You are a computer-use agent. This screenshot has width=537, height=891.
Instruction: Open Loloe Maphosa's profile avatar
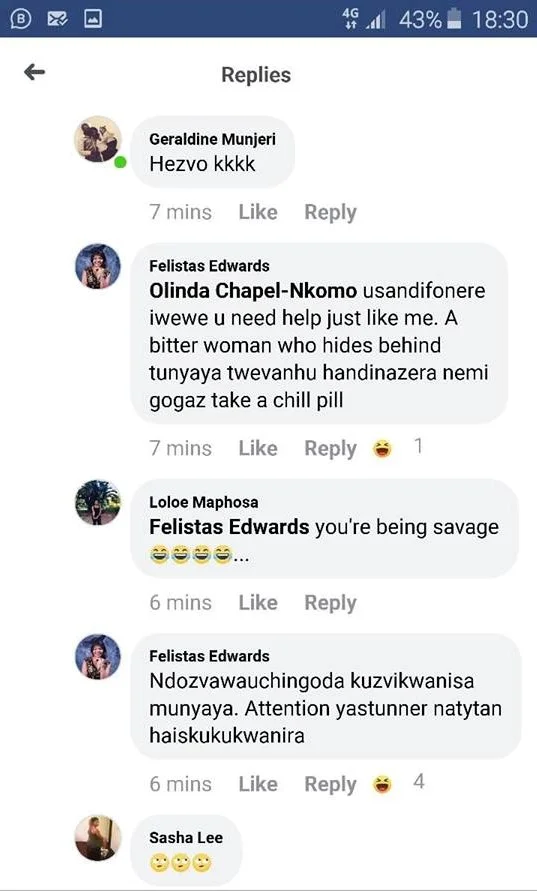(x=98, y=502)
